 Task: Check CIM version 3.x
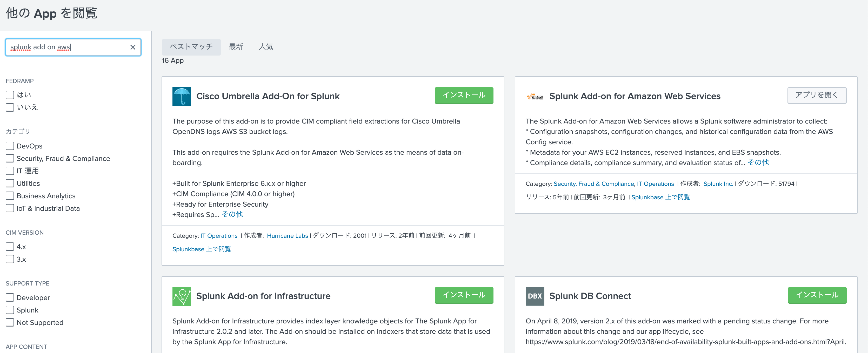click(x=10, y=259)
